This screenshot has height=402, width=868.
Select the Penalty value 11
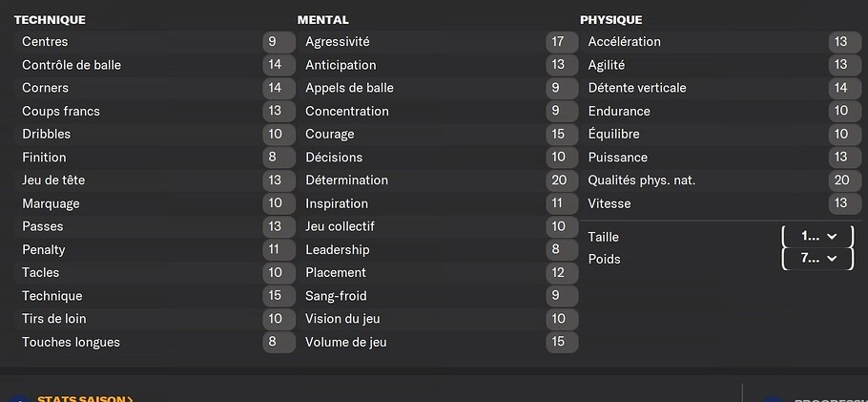279,249
